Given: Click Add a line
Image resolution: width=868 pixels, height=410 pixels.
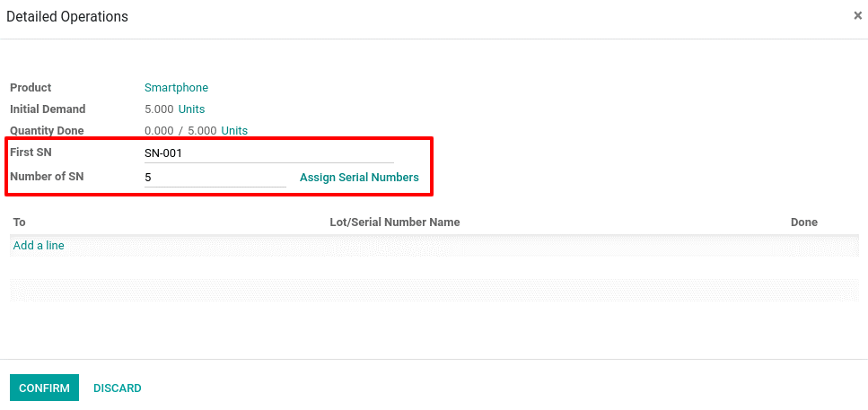Looking at the screenshot, I should tap(39, 245).
